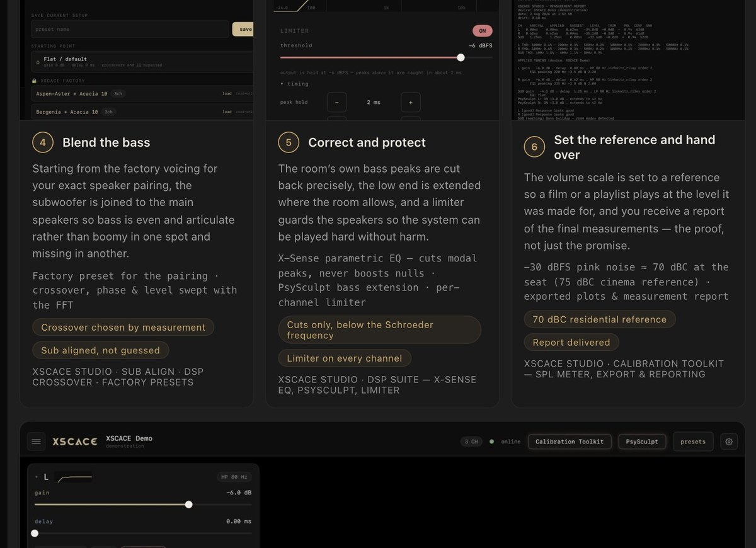Screen dimensions: 756x548
Task: Click the Crossover chosen by measurement chip
Action: [123, 328]
